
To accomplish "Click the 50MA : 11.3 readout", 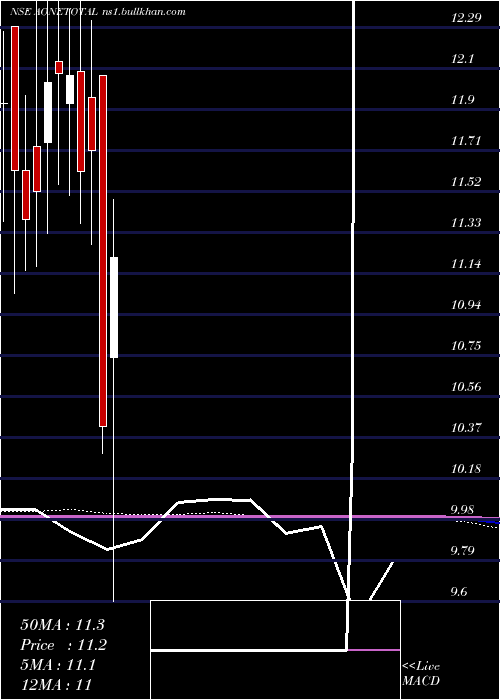I will (x=62, y=625).
